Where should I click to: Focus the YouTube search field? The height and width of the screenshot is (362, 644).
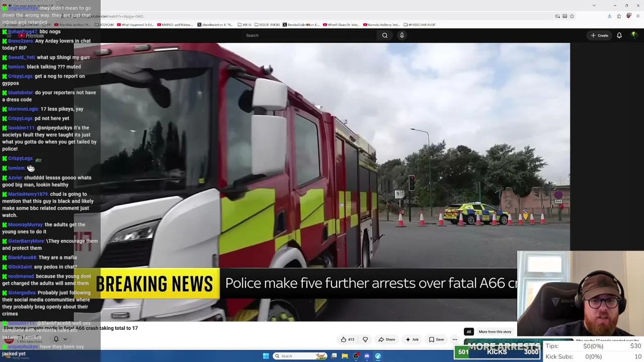309,35
